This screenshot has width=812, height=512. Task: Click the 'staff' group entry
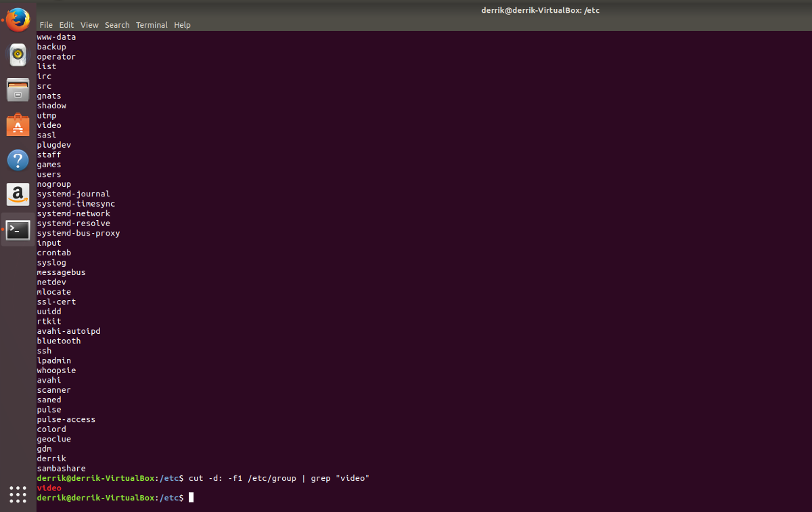pyautogui.click(x=49, y=155)
